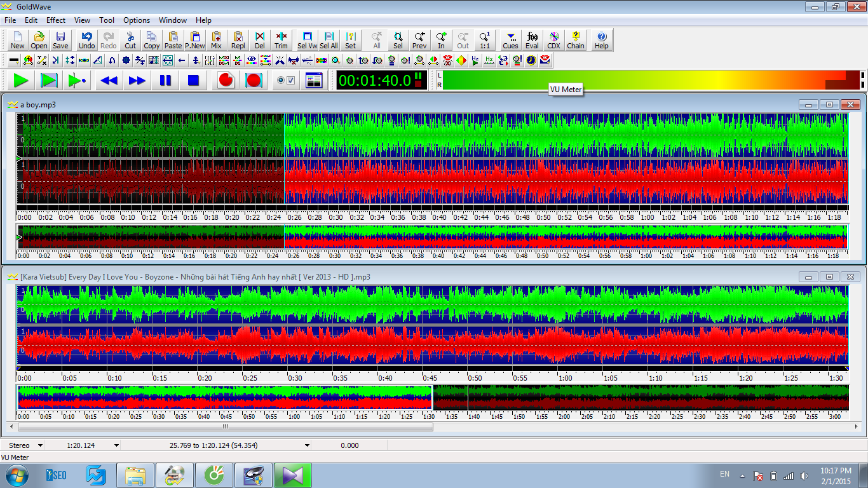868x488 pixels.
Task: Click the Mix toolbar icon
Action: point(217,40)
